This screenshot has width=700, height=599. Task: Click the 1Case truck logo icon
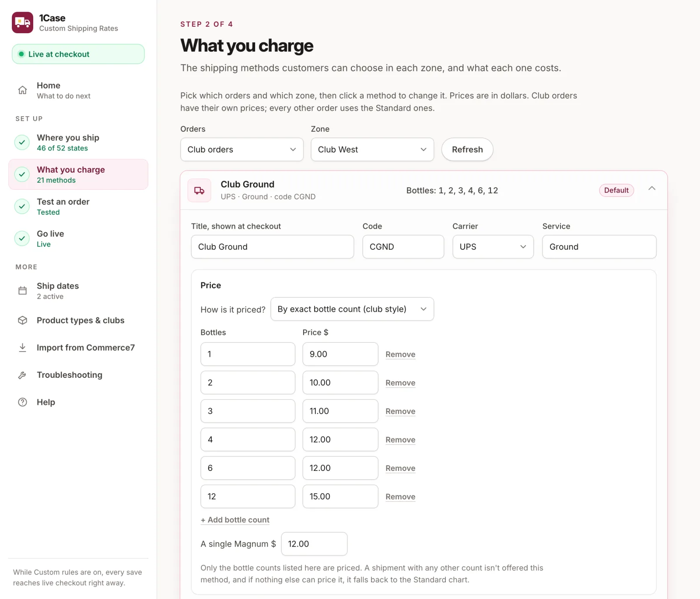click(x=22, y=22)
